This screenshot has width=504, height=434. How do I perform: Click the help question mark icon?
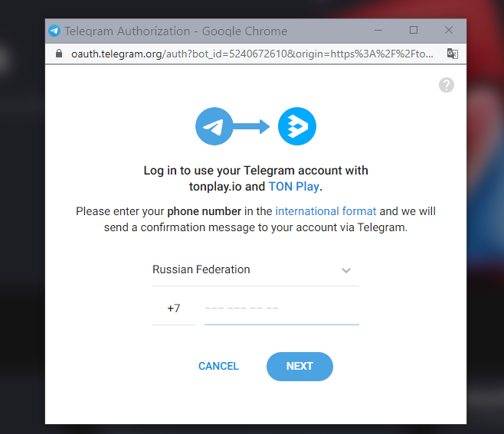pyautogui.click(x=447, y=85)
